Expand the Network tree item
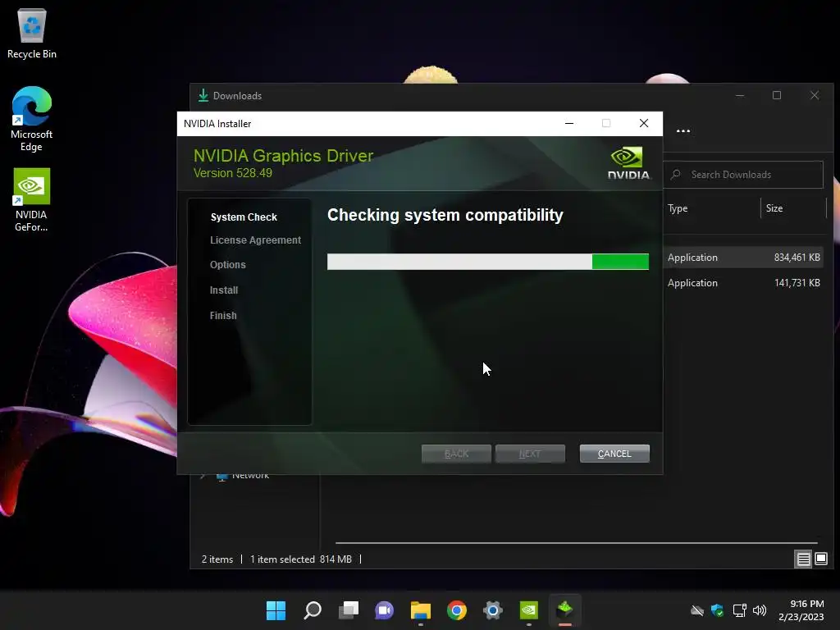The height and width of the screenshot is (630, 840). tap(203, 476)
